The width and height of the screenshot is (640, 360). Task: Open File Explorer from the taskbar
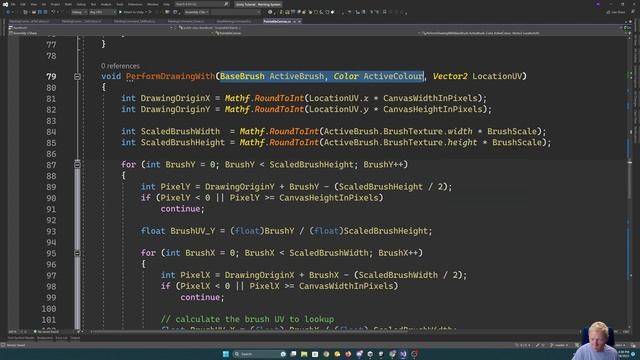pos(304,354)
